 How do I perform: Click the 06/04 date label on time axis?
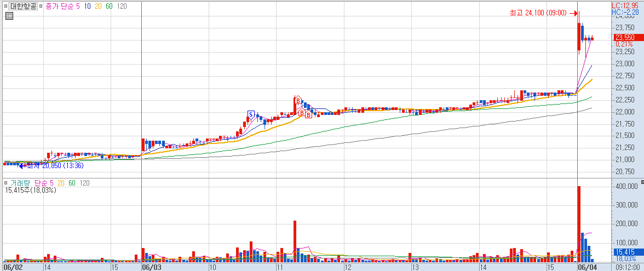pos(588,267)
